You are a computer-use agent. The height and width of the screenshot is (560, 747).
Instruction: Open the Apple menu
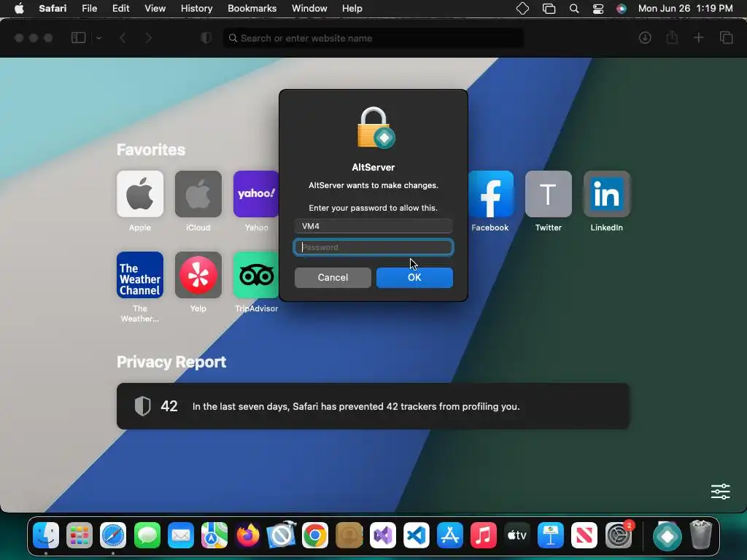click(19, 9)
